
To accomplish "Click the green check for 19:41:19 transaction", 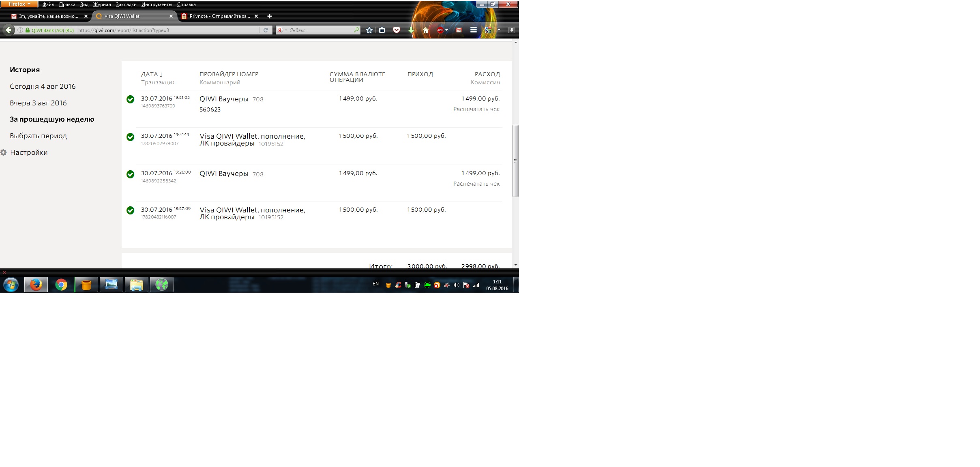I will click(x=130, y=137).
